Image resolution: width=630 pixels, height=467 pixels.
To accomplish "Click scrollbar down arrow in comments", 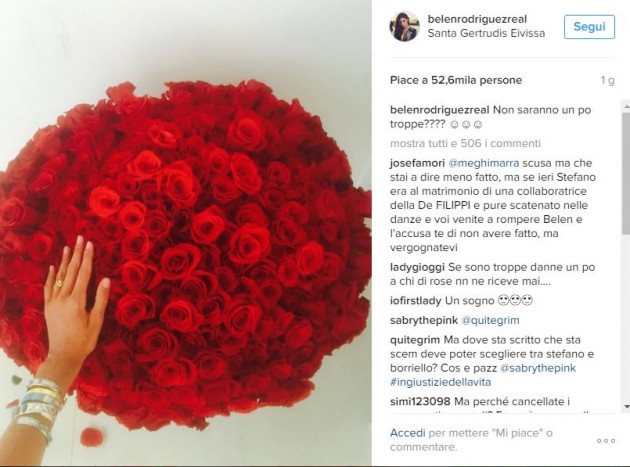I will (626, 407).
